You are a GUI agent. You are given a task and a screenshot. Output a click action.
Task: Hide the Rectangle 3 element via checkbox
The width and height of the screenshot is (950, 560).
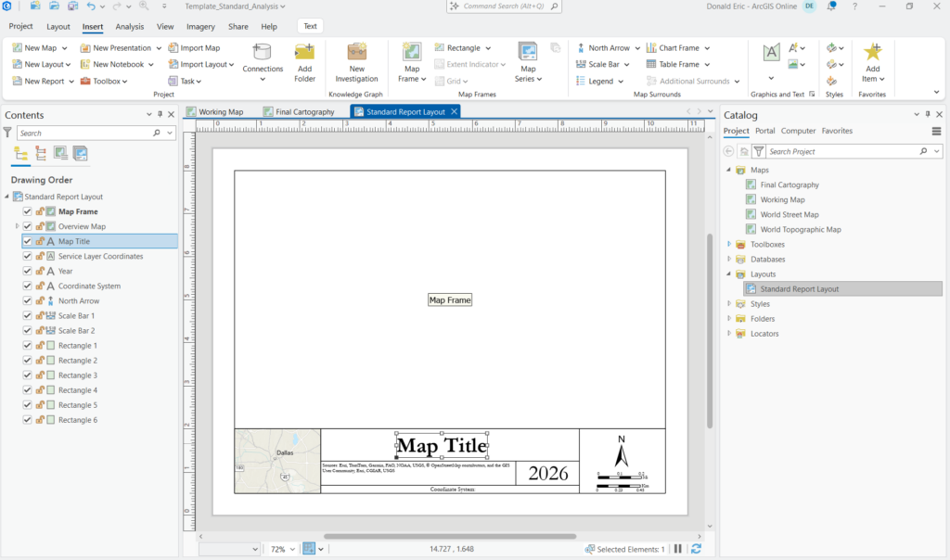(x=28, y=375)
